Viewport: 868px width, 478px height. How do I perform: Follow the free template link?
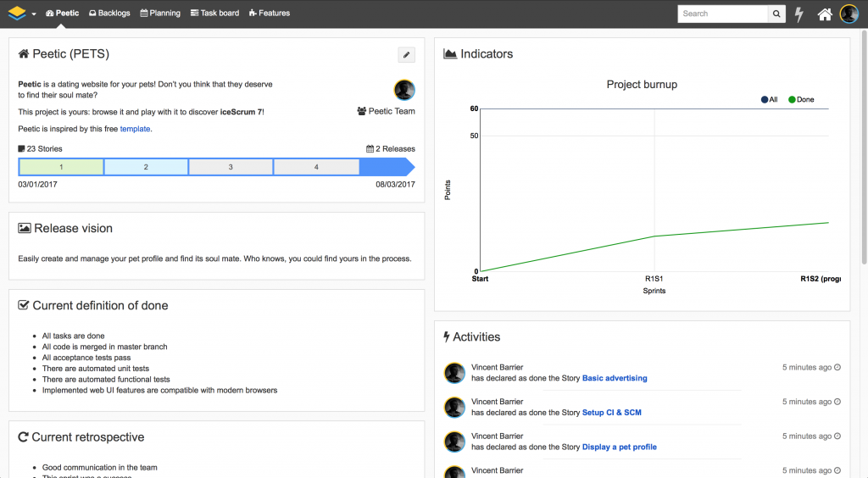click(x=135, y=129)
